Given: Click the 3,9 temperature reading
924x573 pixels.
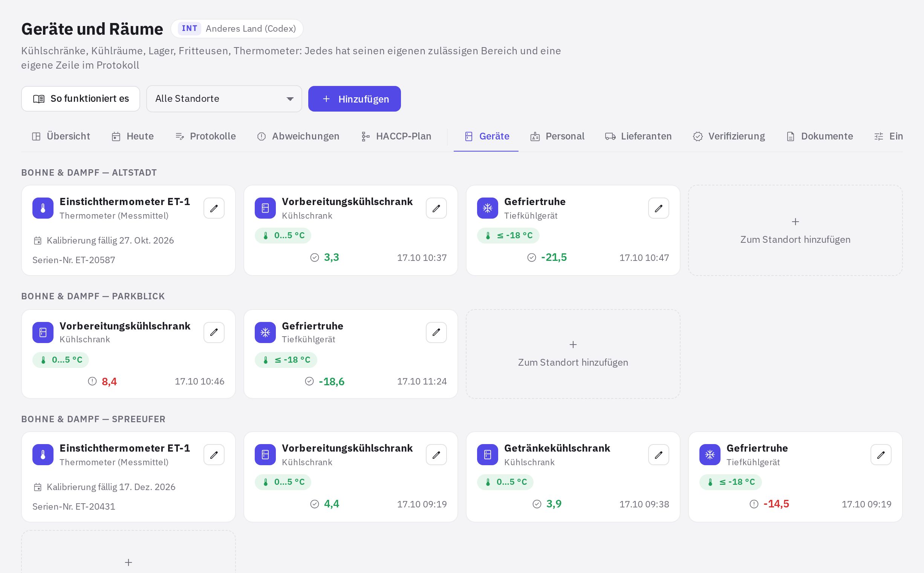Looking at the screenshot, I should pos(554,504).
